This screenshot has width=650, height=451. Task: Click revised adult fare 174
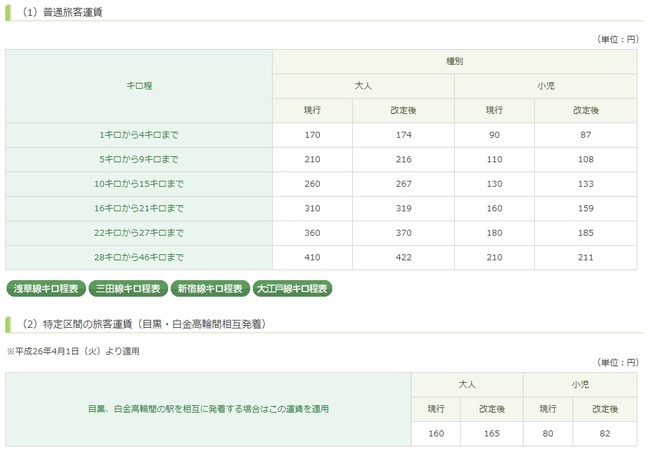tap(403, 135)
